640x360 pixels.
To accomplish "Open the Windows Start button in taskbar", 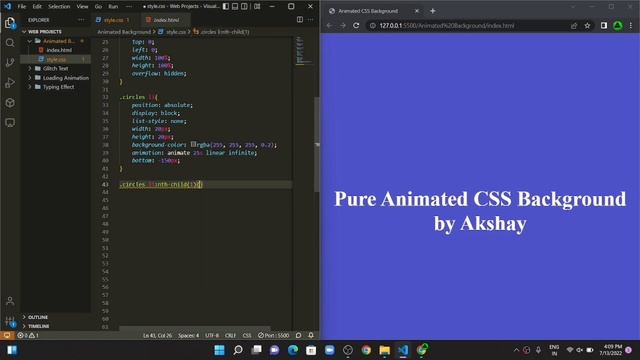I will (x=220, y=350).
